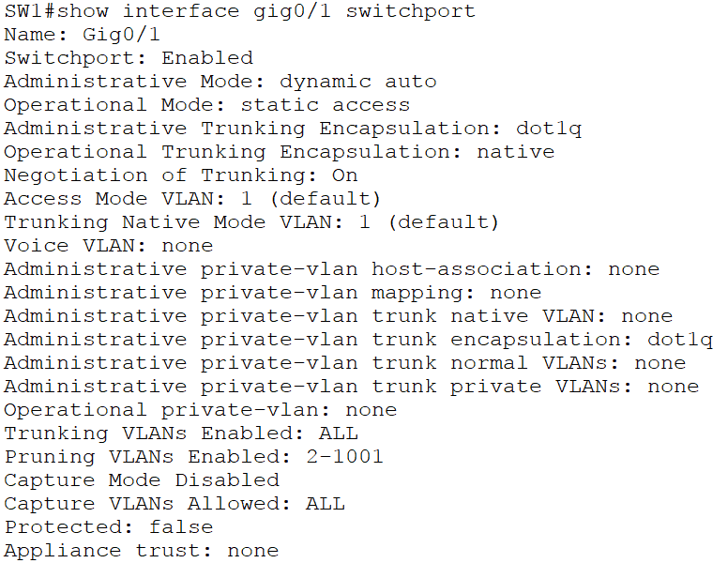Click the 'Pruning VLANs Enabled: 2-1001' line
The width and height of the screenshot is (728, 563).
194,457
